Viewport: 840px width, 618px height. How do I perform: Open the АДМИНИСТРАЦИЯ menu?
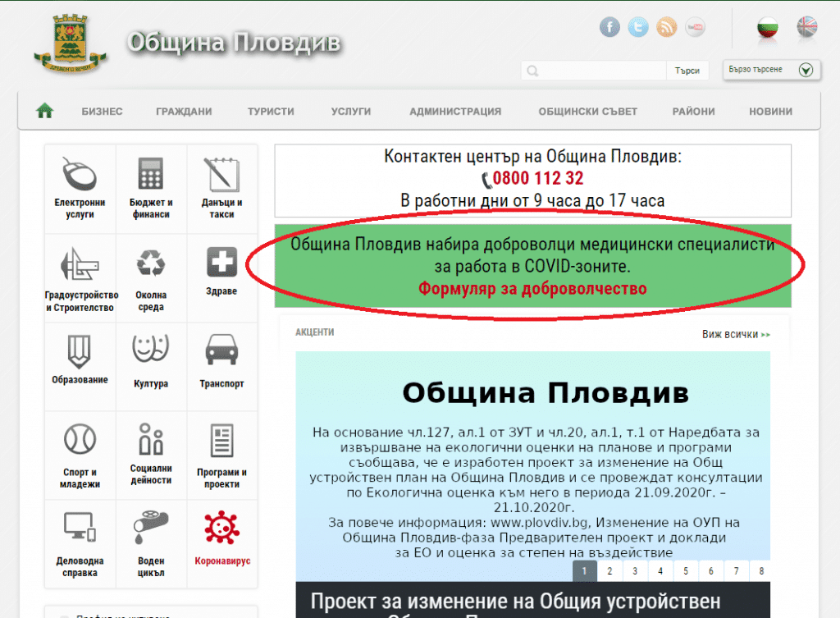(455, 112)
